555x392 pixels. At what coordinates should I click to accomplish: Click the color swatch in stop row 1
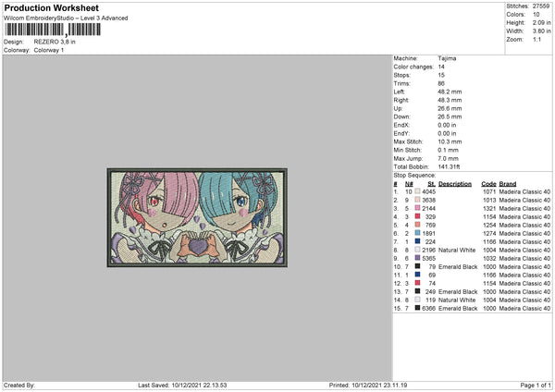point(418,191)
